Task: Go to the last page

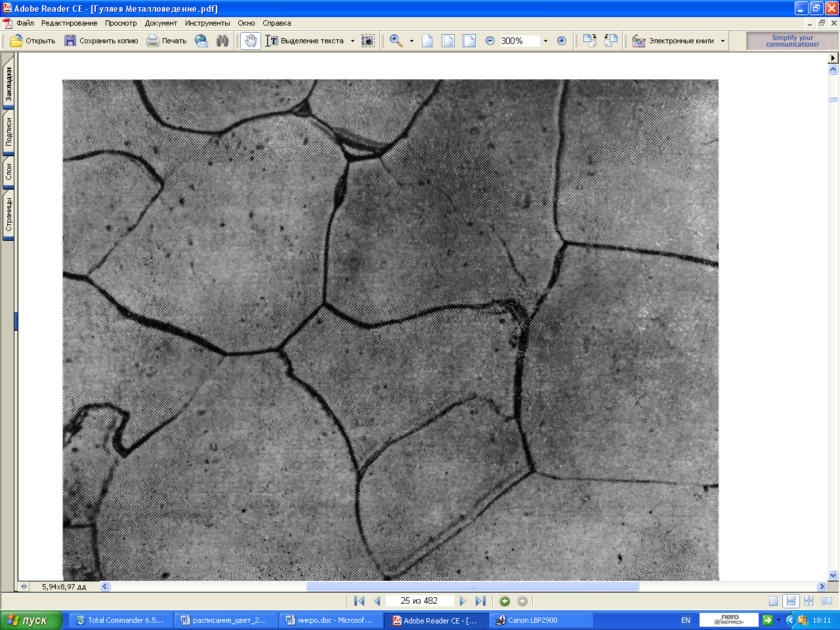Action: point(481,600)
